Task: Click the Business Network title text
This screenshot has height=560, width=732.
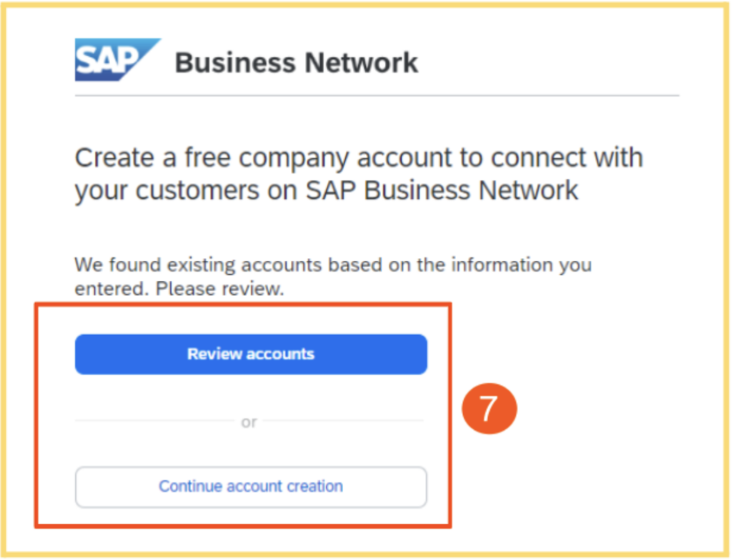Action: [x=296, y=63]
